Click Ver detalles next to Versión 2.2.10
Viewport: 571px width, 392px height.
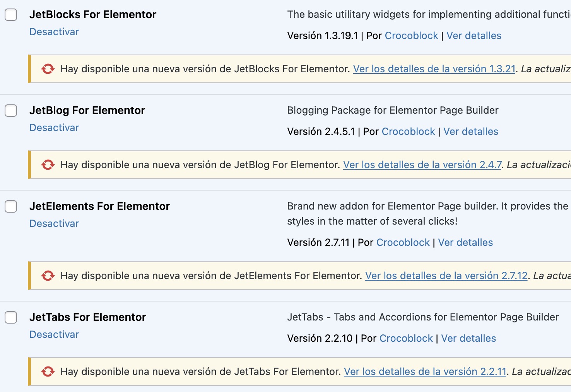point(468,338)
